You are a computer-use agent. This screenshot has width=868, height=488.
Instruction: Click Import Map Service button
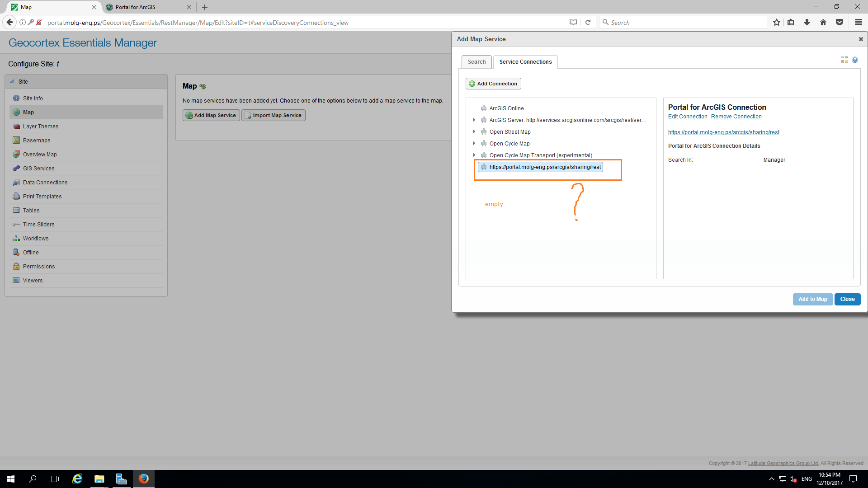pyautogui.click(x=274, y=115)
